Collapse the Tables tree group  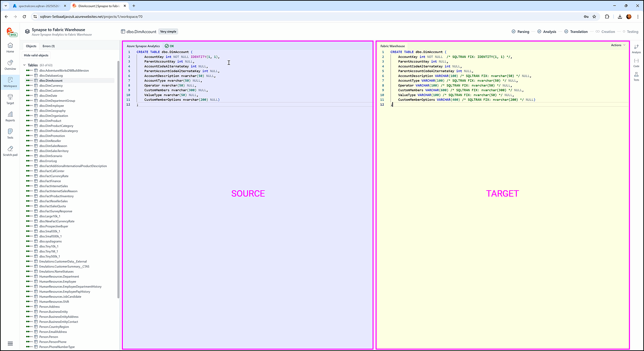pyautogui.click(x=24, y=65)
